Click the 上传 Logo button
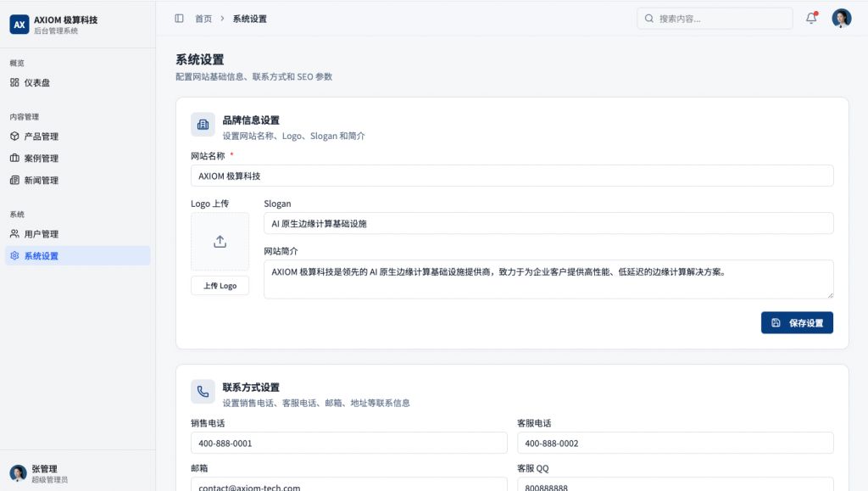 coord(220,286)
